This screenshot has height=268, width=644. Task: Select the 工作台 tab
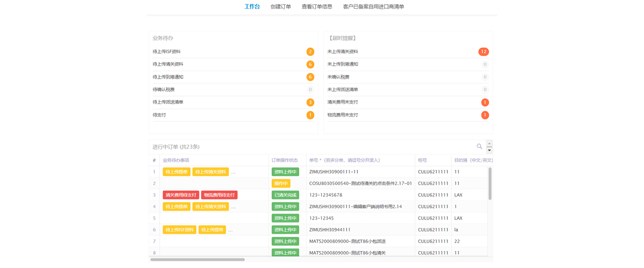point(252,7)
